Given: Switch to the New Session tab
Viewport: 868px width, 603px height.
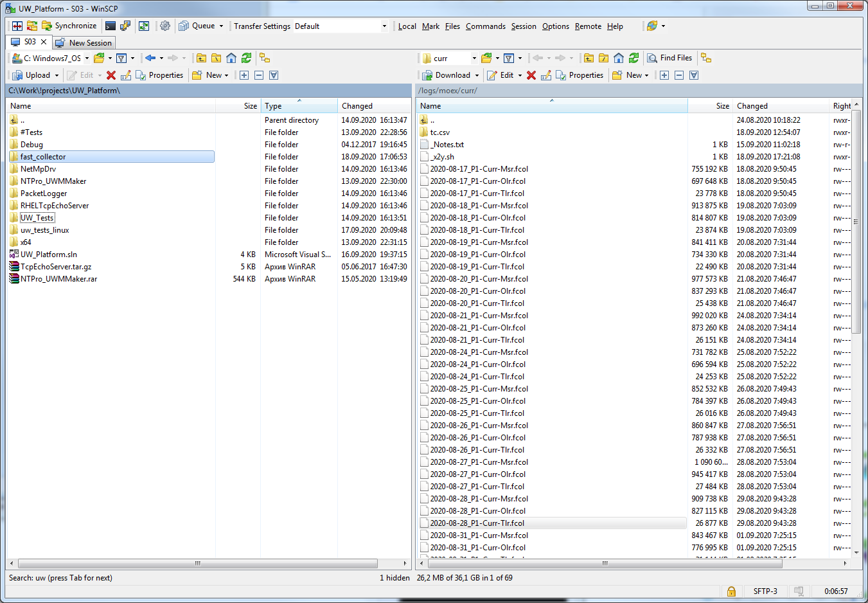Looking at the screenshot, I should coord(84,42).
